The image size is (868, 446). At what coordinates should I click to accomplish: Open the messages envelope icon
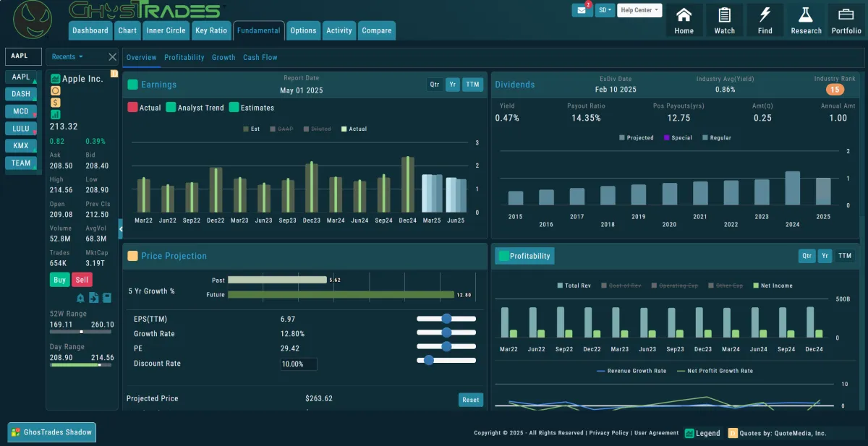[x=582, y=10]
